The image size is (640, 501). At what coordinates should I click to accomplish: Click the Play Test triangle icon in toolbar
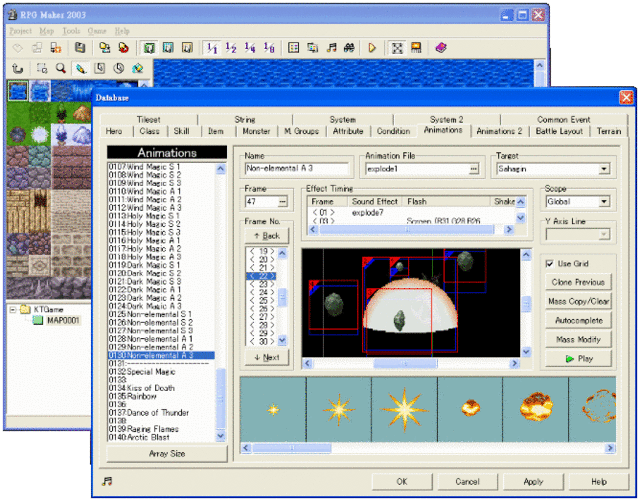click(x=372, y=47)
